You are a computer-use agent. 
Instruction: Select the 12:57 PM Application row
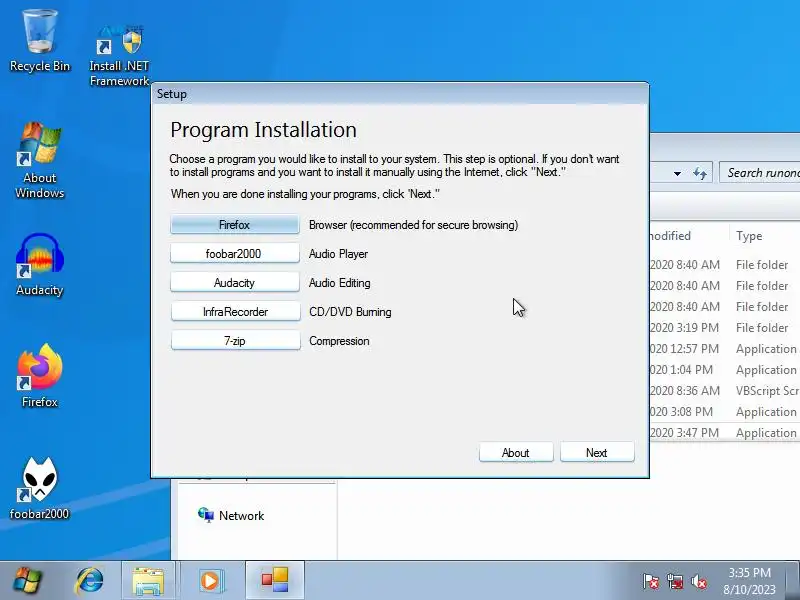[724, 348]
